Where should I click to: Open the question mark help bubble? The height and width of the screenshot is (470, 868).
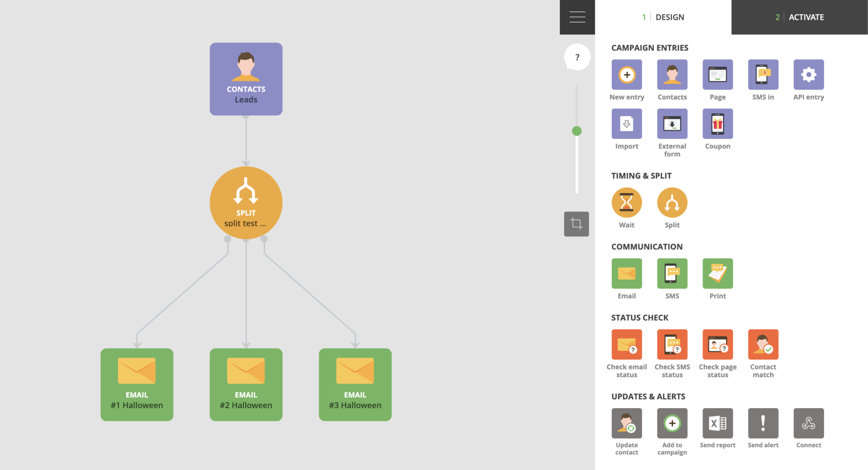[x=577, y=57]
